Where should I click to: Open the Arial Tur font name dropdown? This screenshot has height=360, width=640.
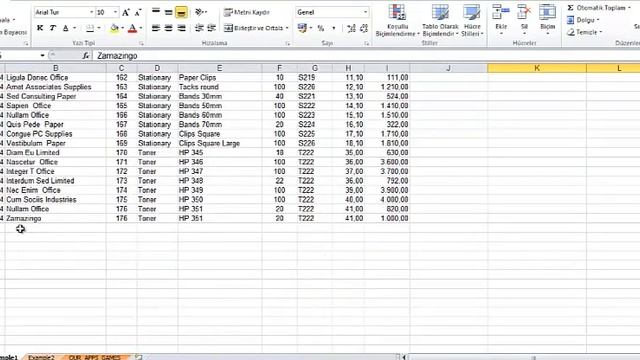(91, 12)
